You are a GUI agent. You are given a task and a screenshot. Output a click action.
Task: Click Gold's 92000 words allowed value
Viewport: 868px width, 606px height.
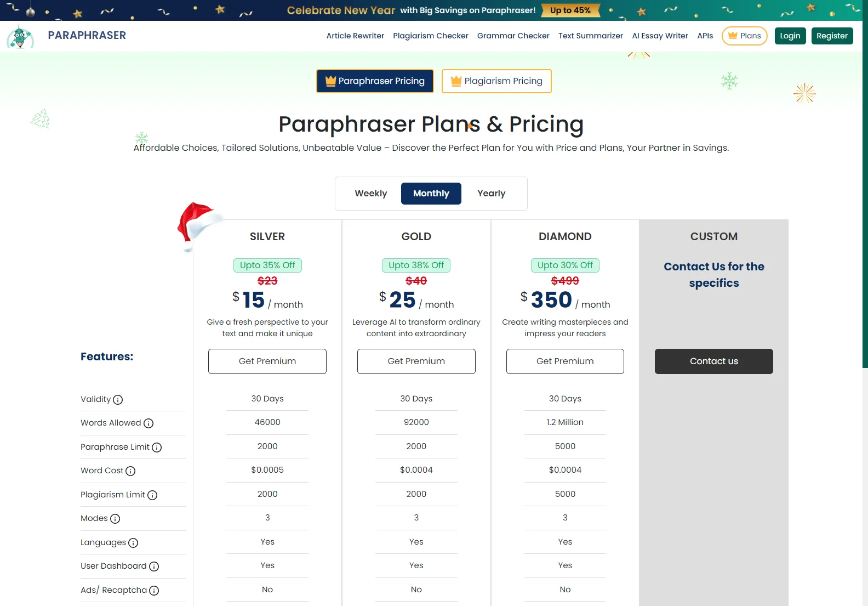pyautogui.click(x=416, y=422)
